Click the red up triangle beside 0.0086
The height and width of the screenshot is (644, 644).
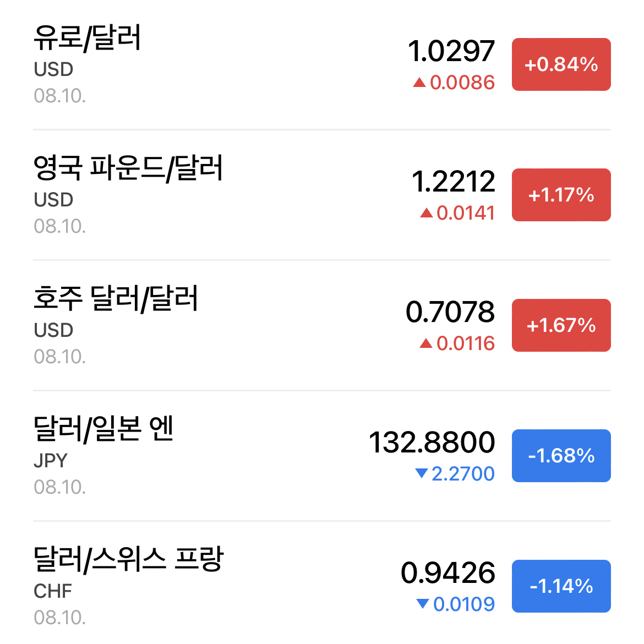[x=419, y=83]
